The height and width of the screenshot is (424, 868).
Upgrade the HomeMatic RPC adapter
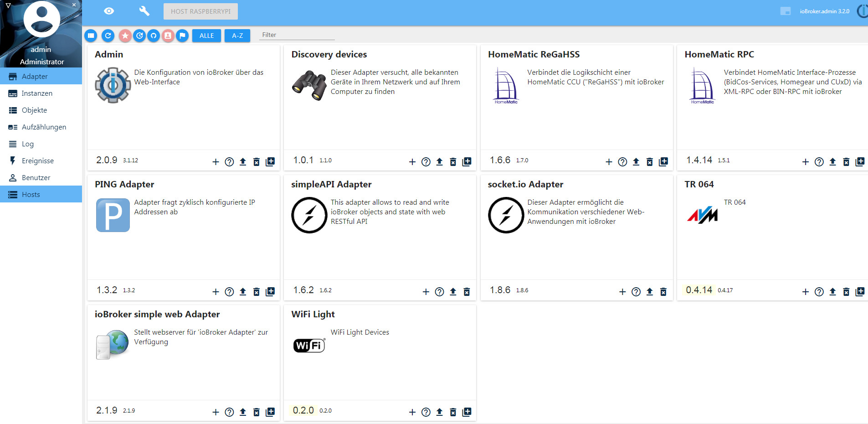[x=832, y=162]
